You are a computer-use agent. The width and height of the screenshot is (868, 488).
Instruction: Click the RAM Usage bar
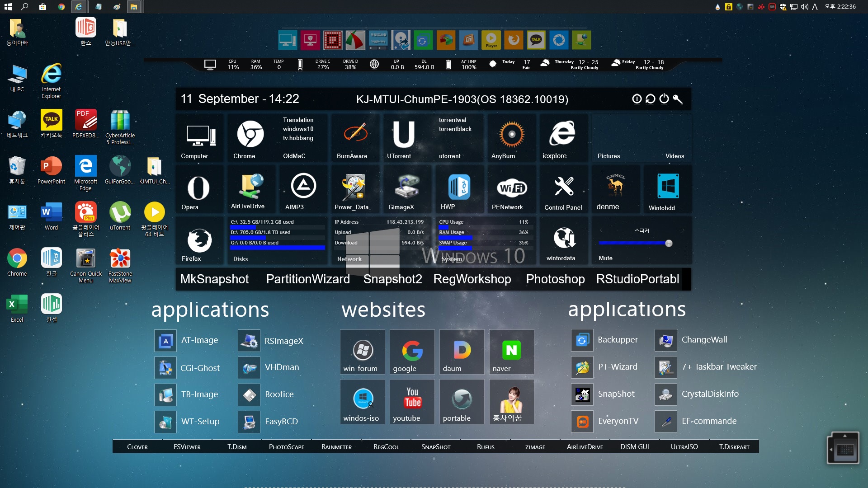(486, 237)
